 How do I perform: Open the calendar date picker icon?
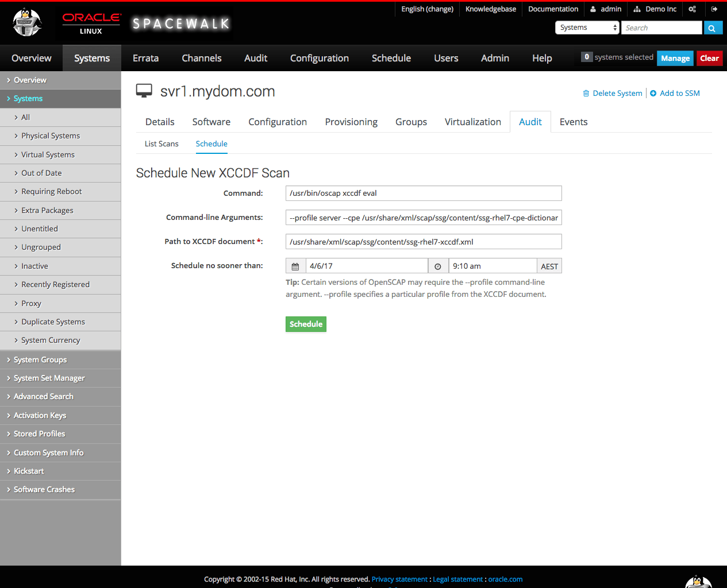(x=295, y=266)
